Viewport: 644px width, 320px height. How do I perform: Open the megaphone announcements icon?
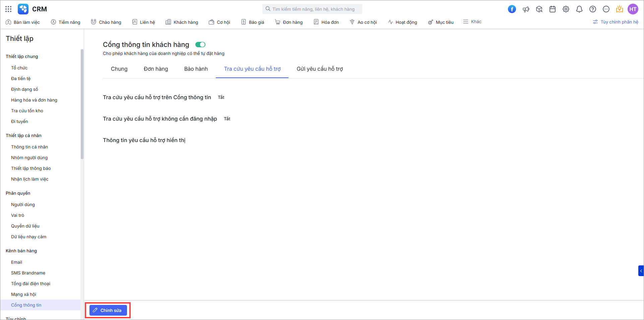tap(526, 9)
